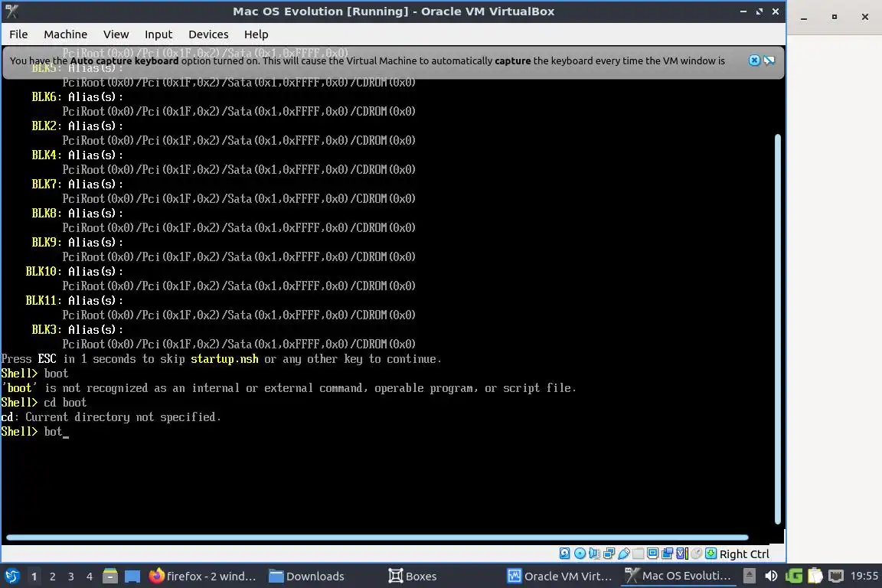
Task: Switch to Downloads taskbar entry
Action: (306, 576)
